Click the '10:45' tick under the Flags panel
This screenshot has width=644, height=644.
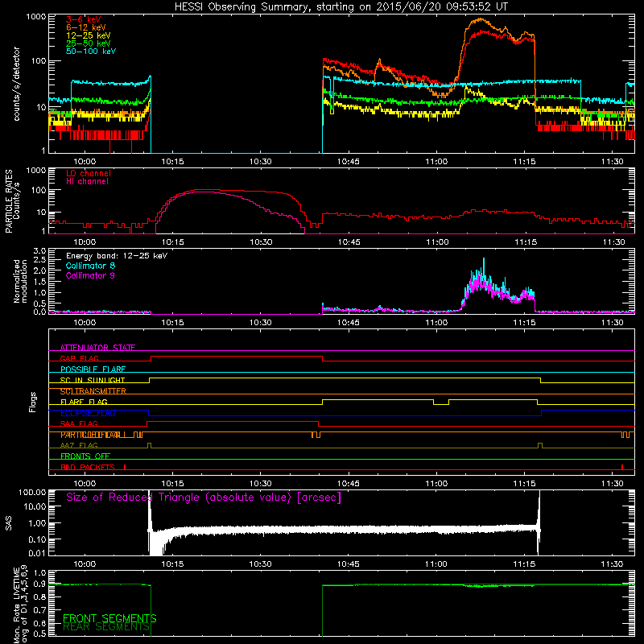click(349, 484)
